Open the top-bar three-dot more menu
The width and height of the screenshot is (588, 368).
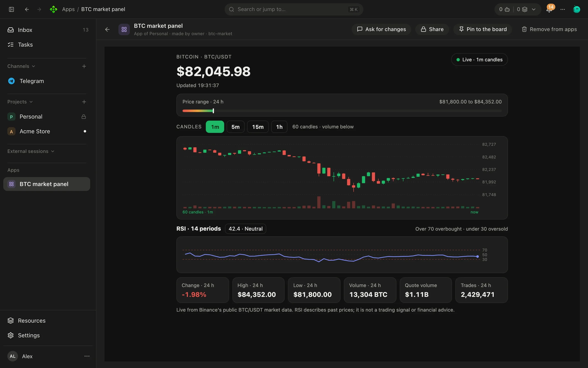tap(563, 9)
